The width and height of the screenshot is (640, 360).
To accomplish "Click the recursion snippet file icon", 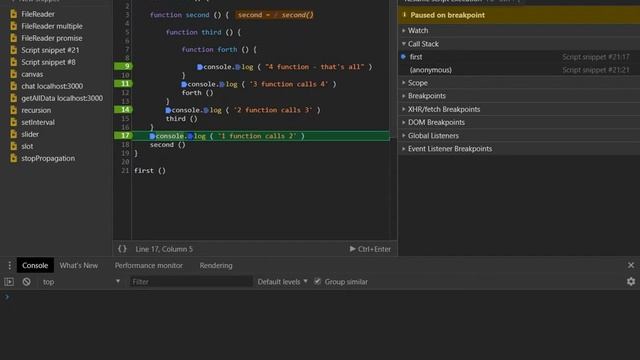I will [x=13, y=110].
